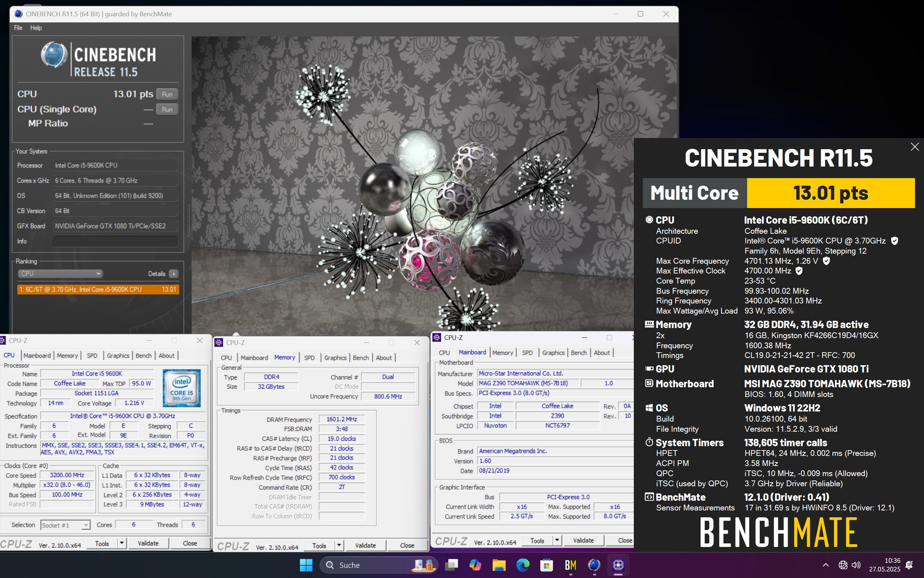
Task: Click Validate in CPU-Z Mainboard window
Action: pyautogui.click(x=583, y=540)
